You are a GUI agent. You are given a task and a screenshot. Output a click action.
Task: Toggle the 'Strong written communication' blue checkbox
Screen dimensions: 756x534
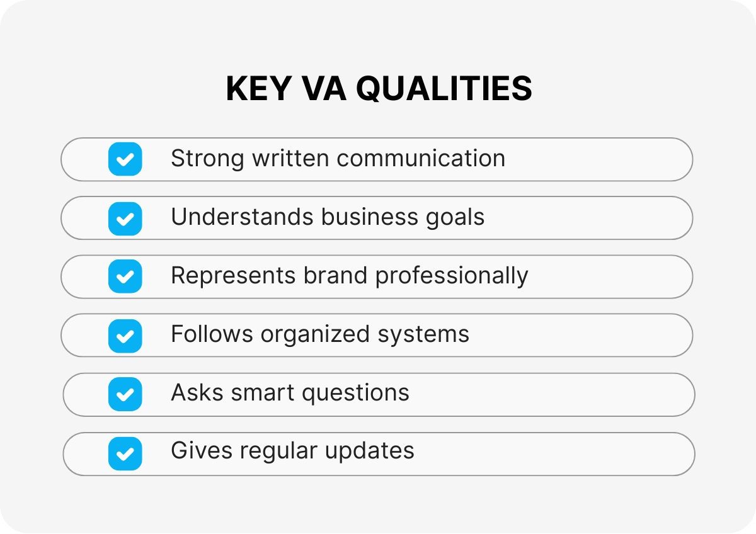pyautogui.click(x=125, y=159)
